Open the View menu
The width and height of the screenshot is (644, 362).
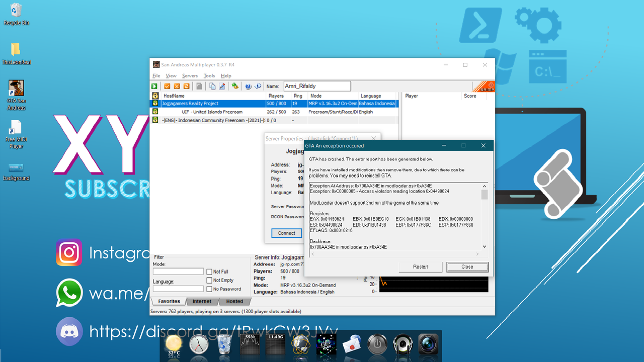pos(171,76)
